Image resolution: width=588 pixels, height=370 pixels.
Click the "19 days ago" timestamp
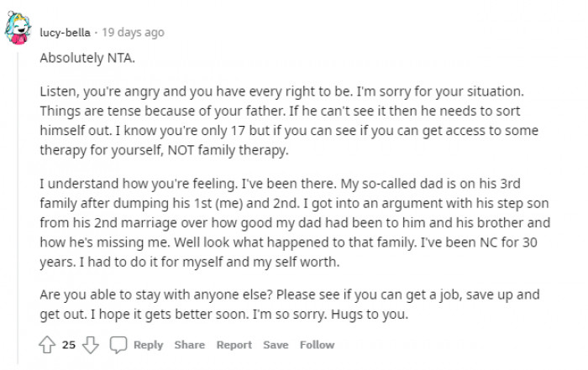[x=133, y=33]
